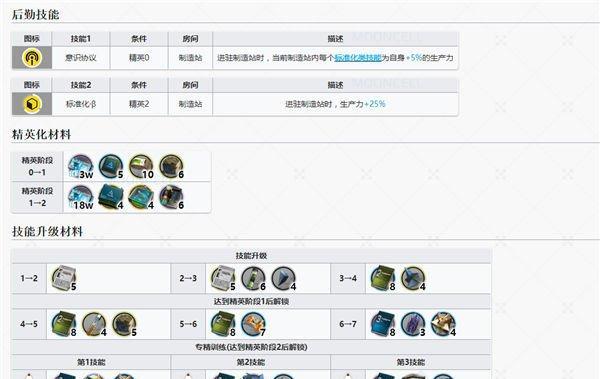
Task: Click the +25% productivity value
Action: pyautogui.click(x=375, y=104)
